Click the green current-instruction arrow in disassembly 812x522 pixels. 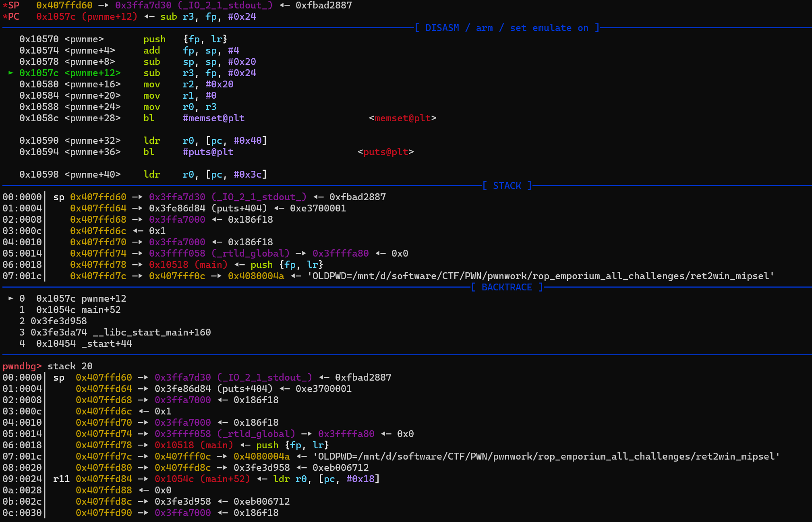(x=11, y=73)
